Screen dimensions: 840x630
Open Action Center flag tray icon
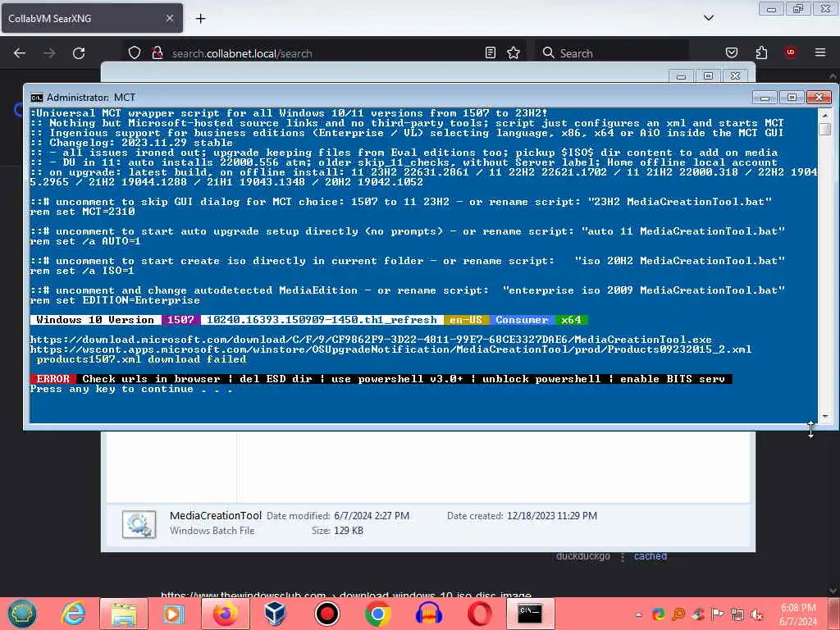tap(718, 614)
